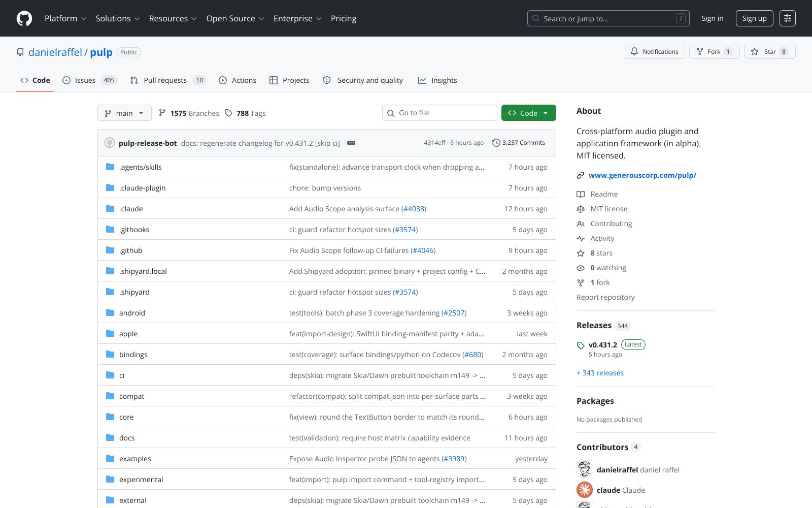This screenshot has height=508, width=812.
Task: Click the Sign in link
Action: click(x=713, y=18)
